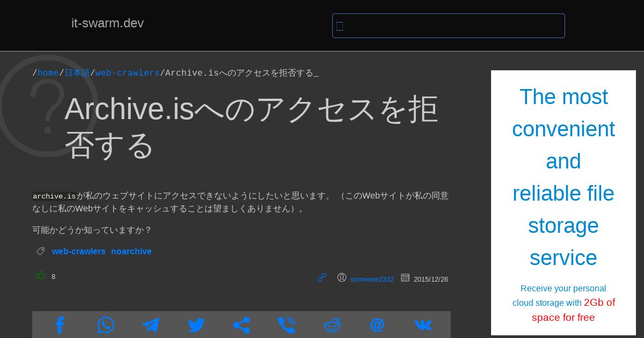This screenshot has width=644, height=338.
Task: Click the post date 2015/12/26
Action: coord(431,279)
